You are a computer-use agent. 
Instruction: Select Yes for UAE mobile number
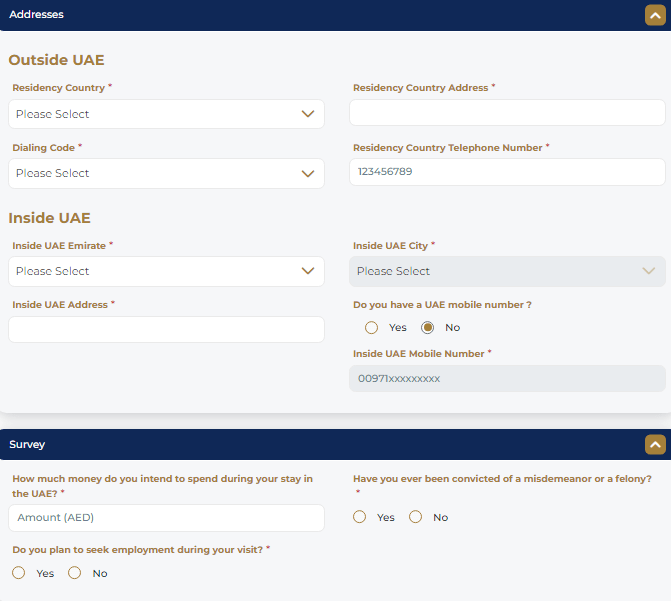click(x=372, y=327)
